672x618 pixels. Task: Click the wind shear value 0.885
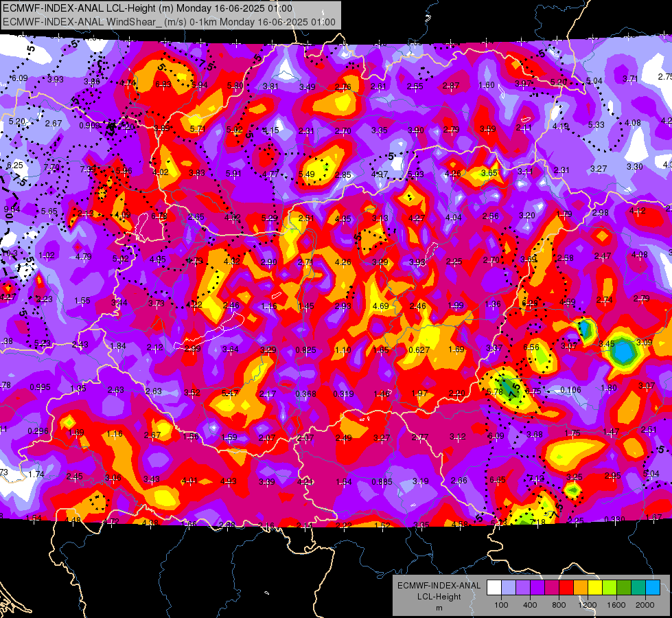(x=382, y=481)
